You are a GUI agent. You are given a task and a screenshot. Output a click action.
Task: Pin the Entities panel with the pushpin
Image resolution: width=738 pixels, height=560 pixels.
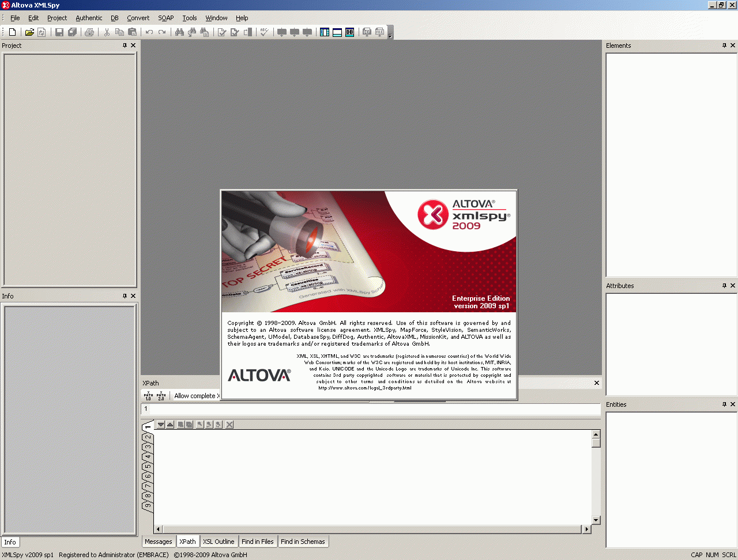tap(724, 404)
